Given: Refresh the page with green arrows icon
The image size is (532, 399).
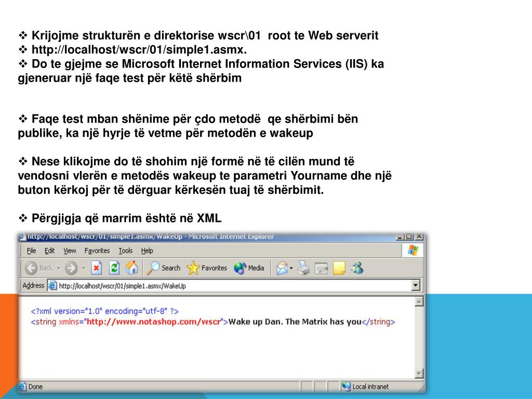Looking at the screenshot, I should (x=114, y=268).
